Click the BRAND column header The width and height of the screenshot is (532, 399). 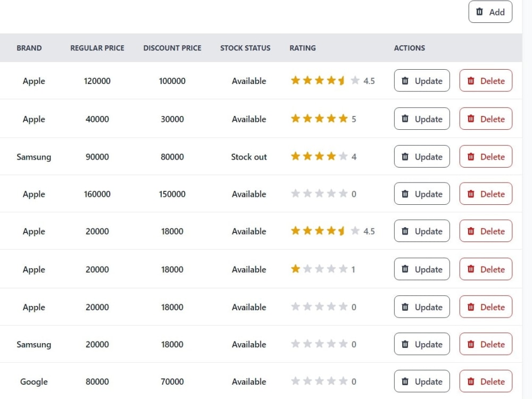(29, 48)
